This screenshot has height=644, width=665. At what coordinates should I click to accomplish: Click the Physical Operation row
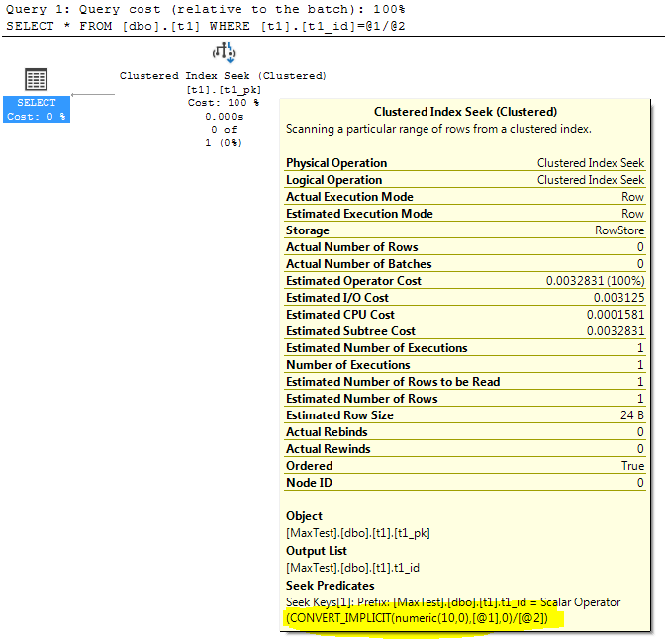click(465, 163)
